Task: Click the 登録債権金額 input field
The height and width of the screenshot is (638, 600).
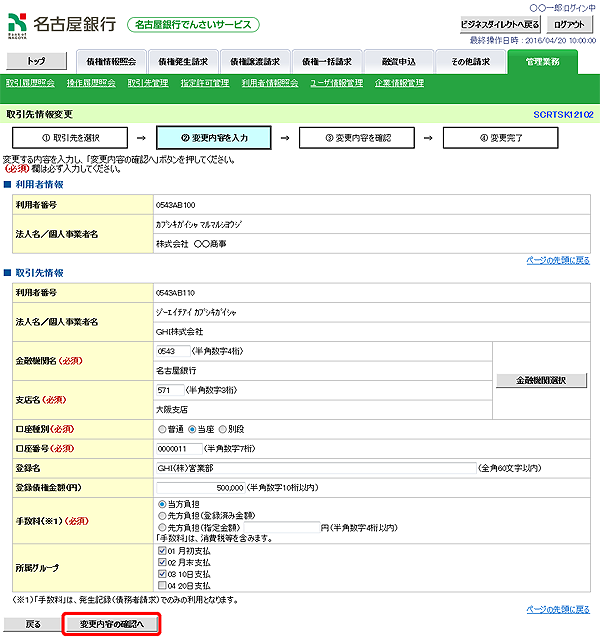Action: tap(201, 488)
